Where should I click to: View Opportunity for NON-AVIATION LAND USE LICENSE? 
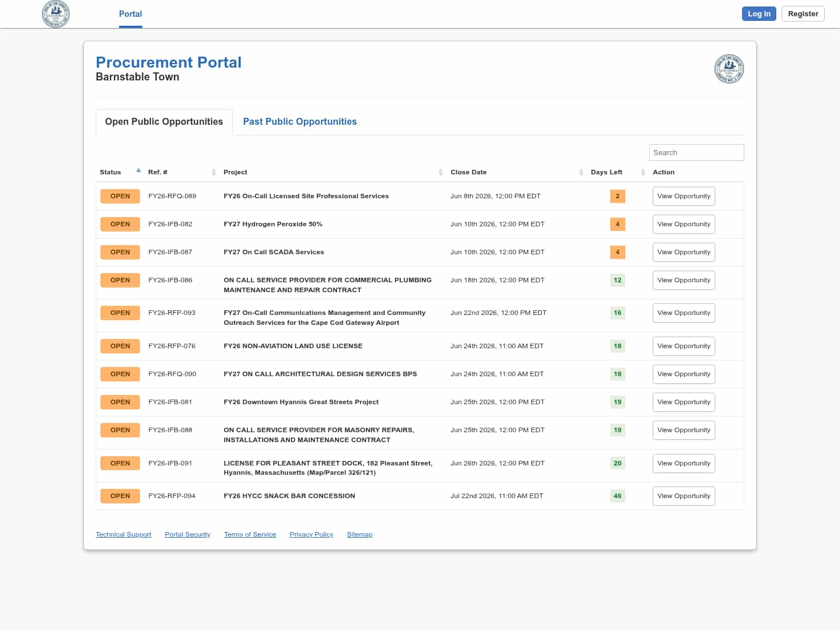[x=684, y=346]
